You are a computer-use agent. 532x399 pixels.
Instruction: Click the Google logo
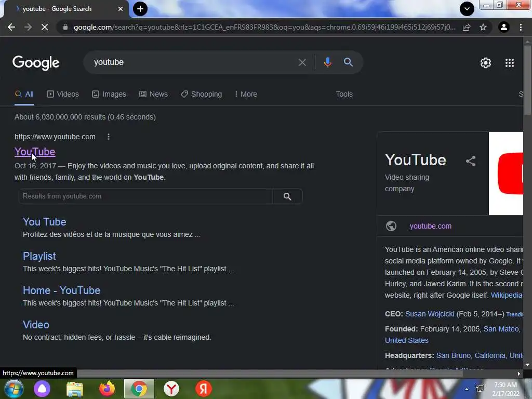[x=36, y=63]
